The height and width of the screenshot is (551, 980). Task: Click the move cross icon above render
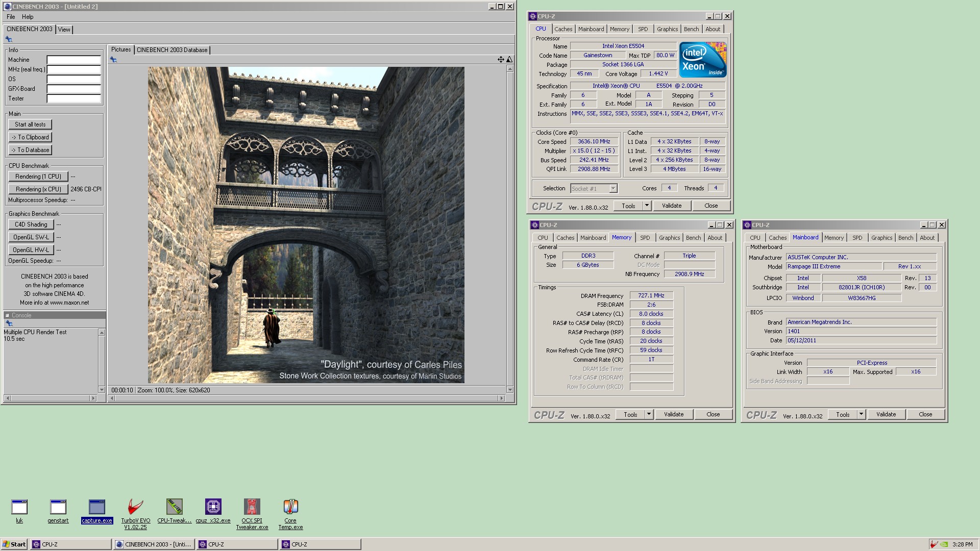pyautogui.click(x=501, y=60)
